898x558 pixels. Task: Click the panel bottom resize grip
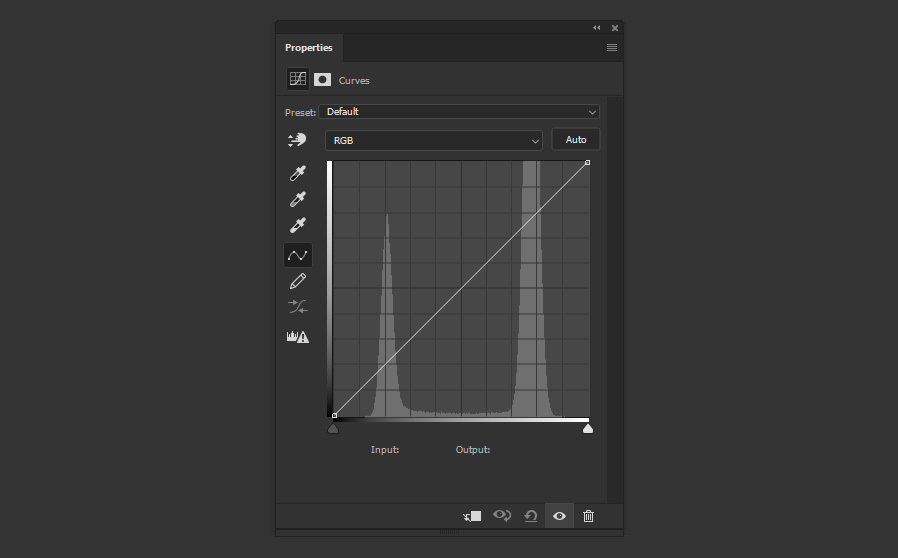click(x=450, y=532)
